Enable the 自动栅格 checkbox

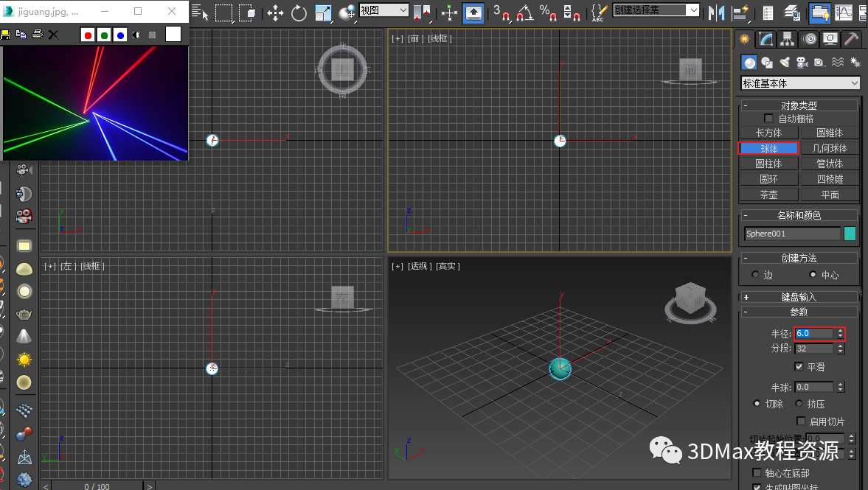tap(769, 119)
